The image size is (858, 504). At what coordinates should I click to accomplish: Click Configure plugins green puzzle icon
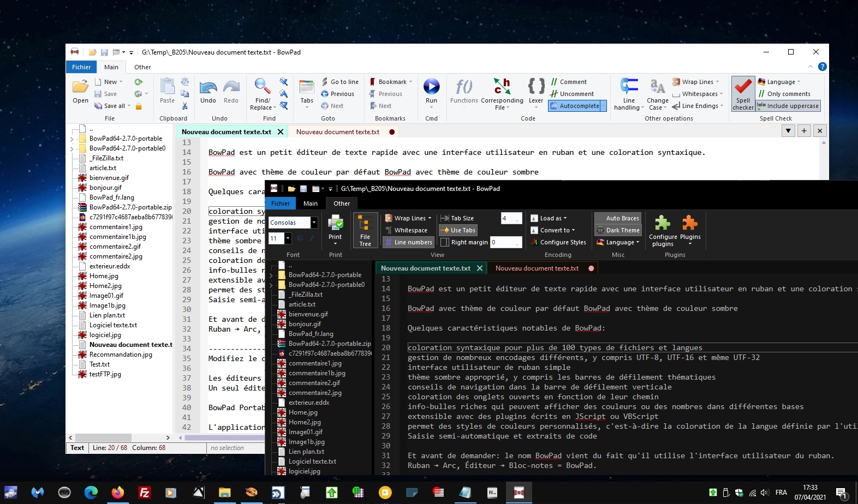pyautogui.click(x=663, y=223)
